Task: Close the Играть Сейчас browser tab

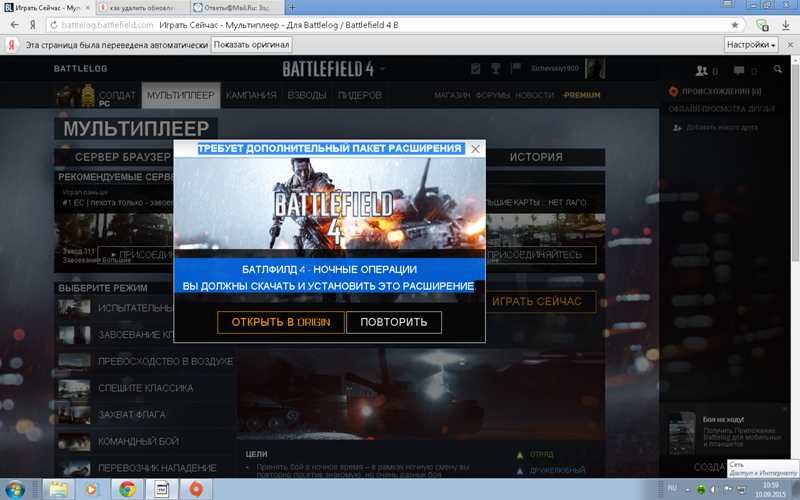Action: [87, 8]
